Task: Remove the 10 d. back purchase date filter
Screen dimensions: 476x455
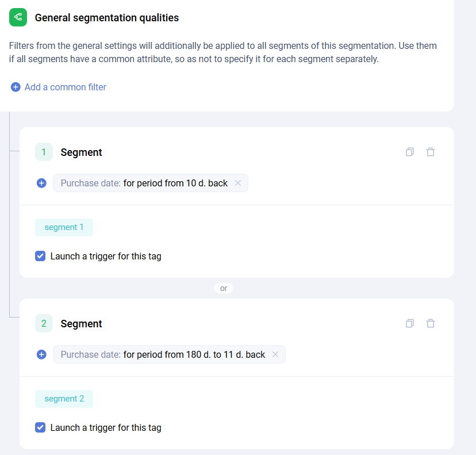Action: [x=238, y=183]
